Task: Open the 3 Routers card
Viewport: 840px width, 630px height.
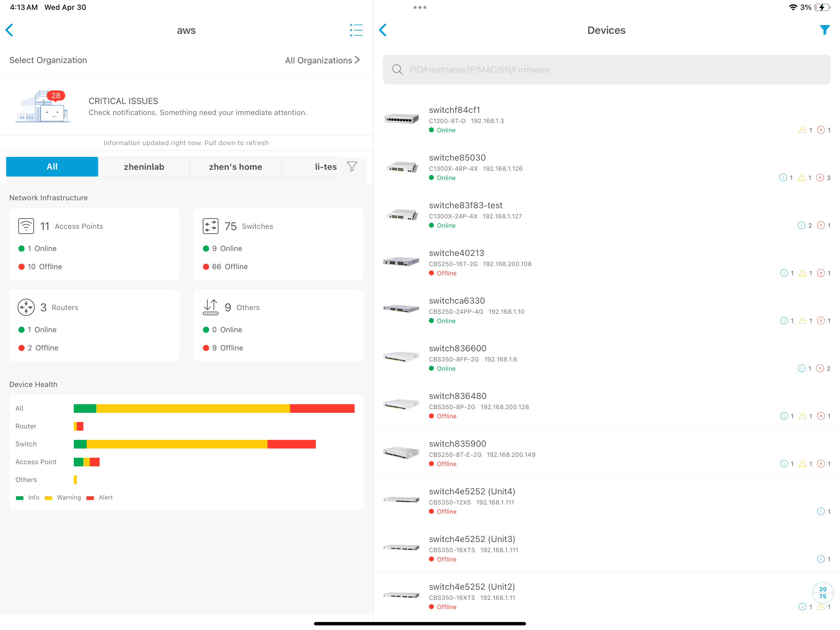Action: coord(94,326)
